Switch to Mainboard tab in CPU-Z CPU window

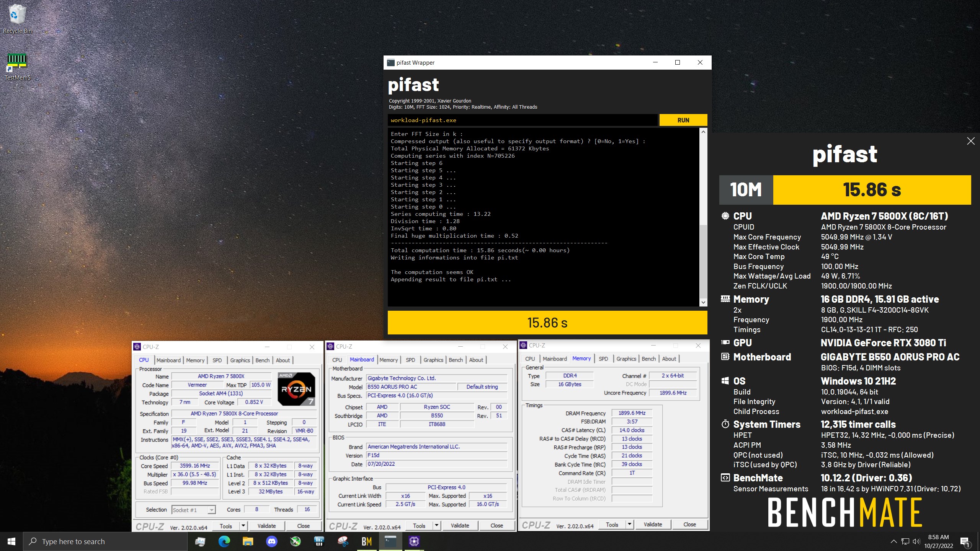[x=168, y=360]
